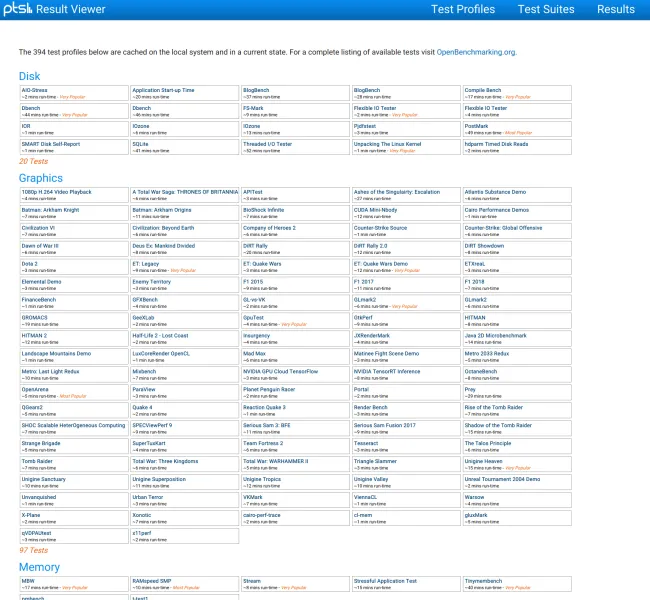Open Unreal Tournament 2004 Demo test

(x=517, y=482)
